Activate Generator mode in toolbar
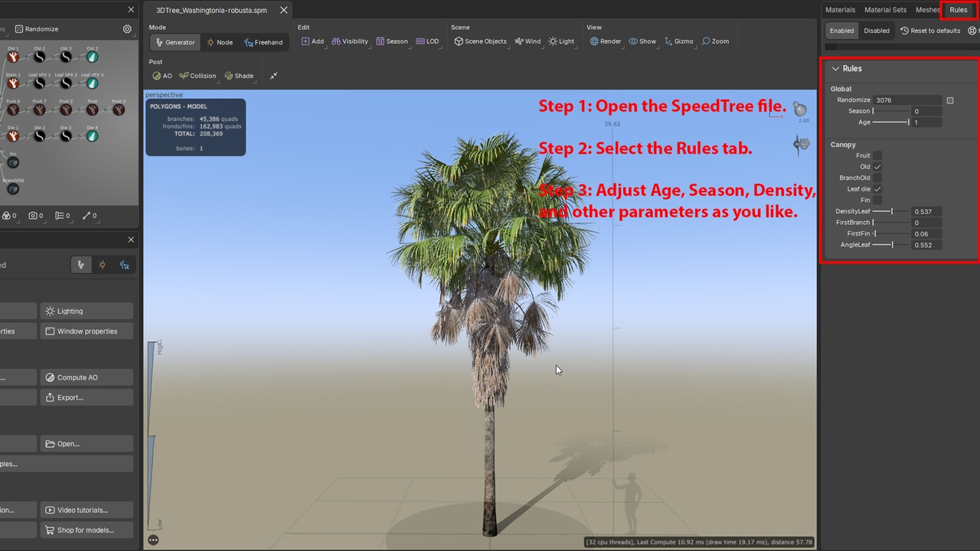 pos(175,42)
